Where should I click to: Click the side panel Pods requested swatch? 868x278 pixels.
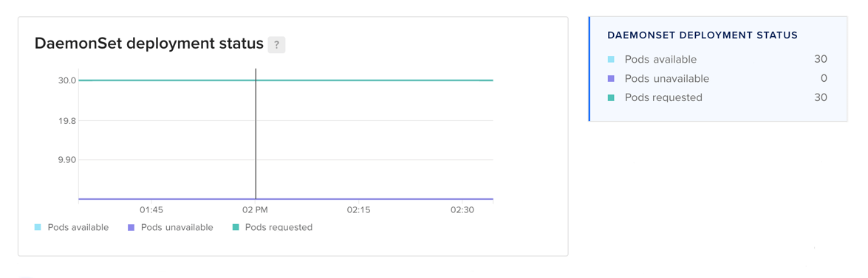[x=611, y=97]
